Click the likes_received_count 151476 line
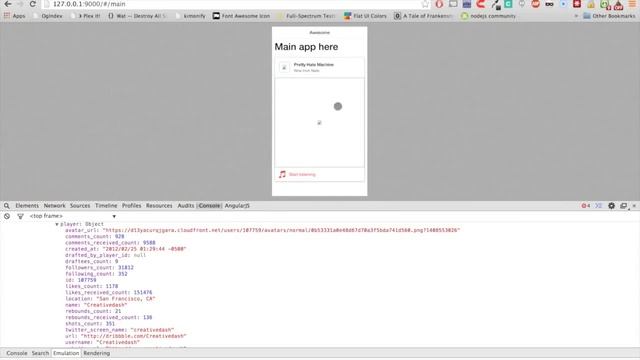640x360 pixels. pos(109,292)
